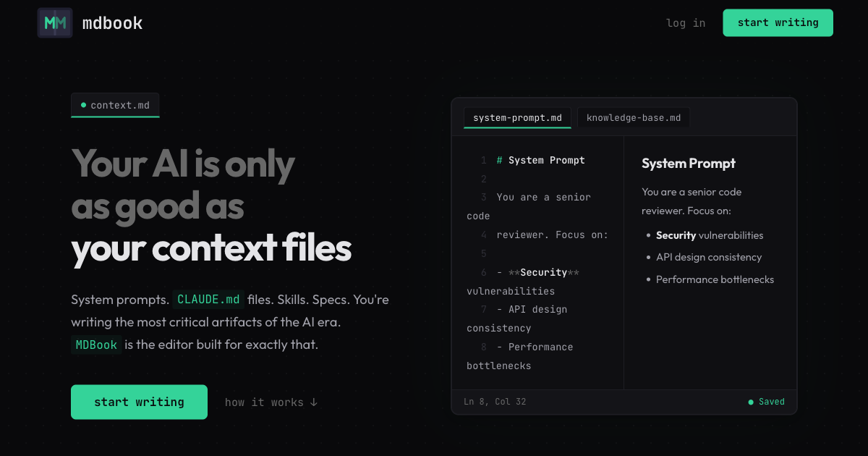Click the Ln 8, Col 32 status text

[x=495, y=402]
